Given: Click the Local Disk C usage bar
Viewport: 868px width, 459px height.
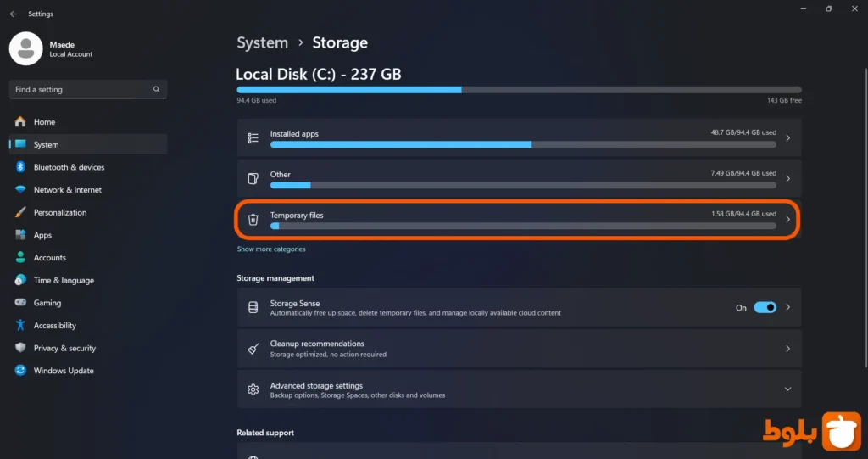Looking at the screenshot, I should tap(519, 89).
